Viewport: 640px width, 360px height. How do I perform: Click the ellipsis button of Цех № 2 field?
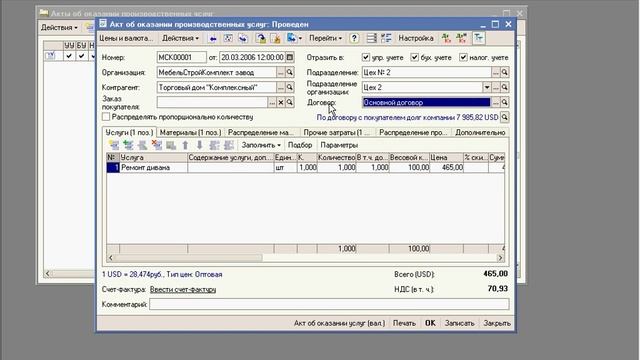496,73
